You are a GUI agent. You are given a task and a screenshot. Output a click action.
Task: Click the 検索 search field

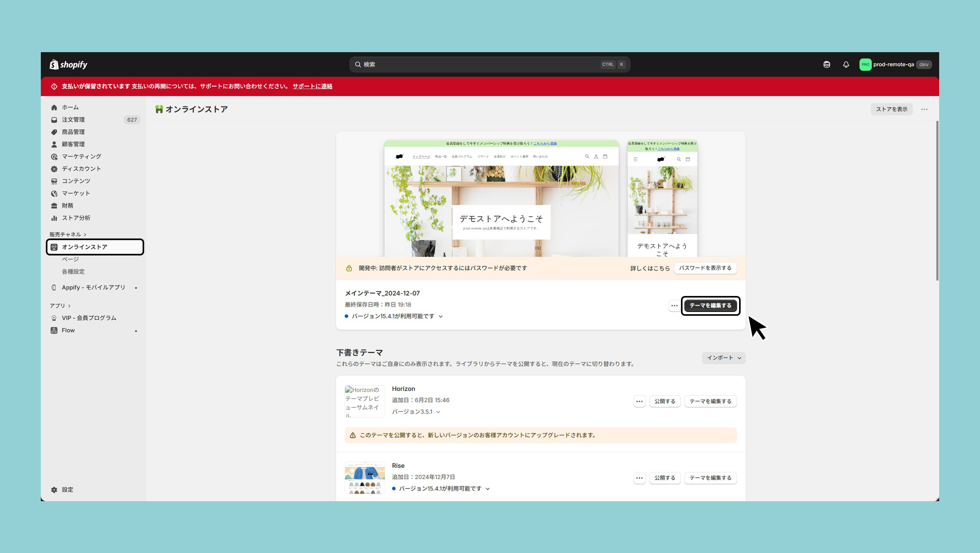point(490,64)
